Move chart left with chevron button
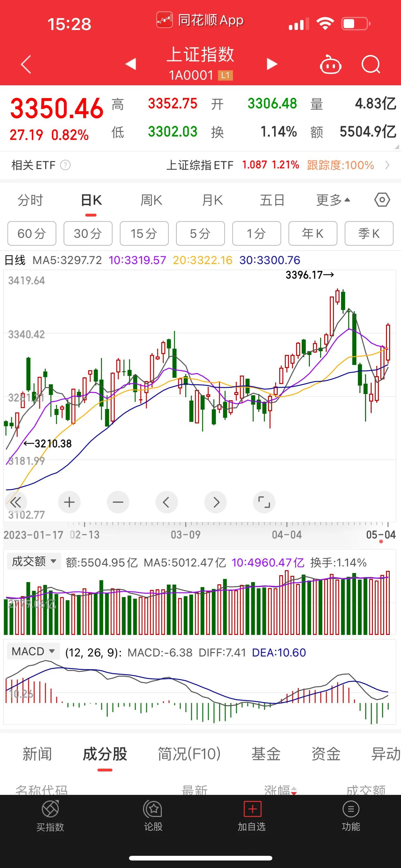The image size is (401, 868). [166, 502]
